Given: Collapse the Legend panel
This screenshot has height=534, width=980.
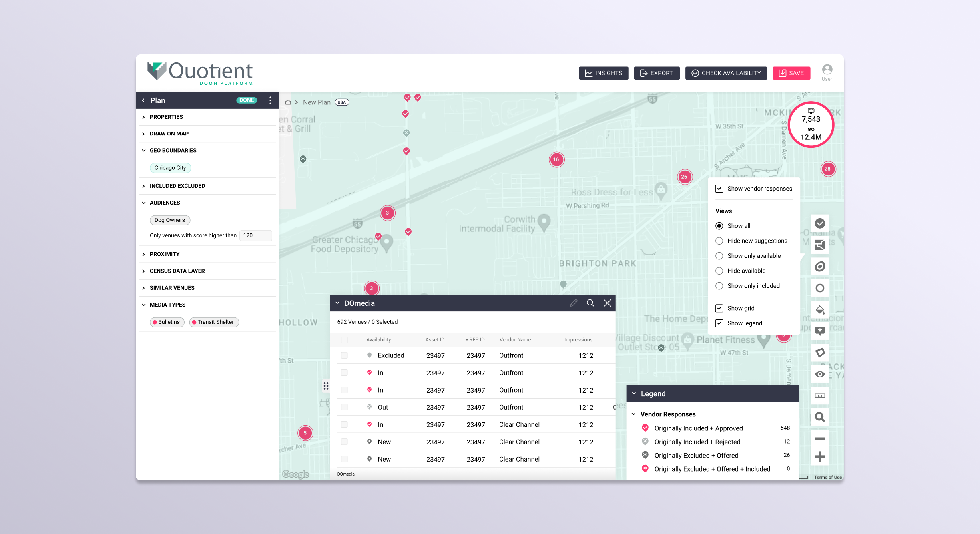Looking at the screenshot, I should click(x=634, y=393).
